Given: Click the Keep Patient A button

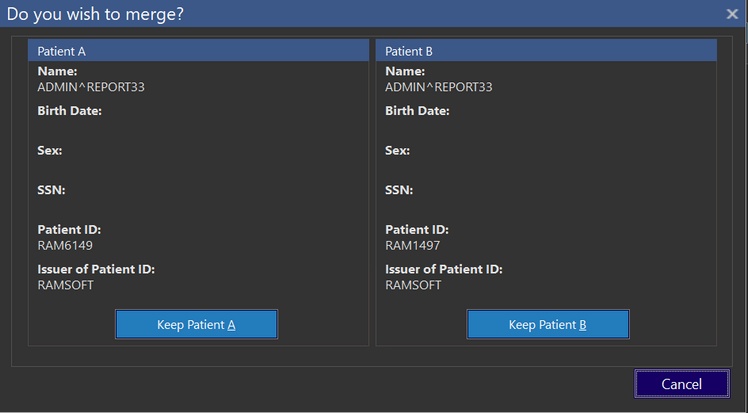Looking at the screenshot, I should pyautogui.click(x=196, y=324).
